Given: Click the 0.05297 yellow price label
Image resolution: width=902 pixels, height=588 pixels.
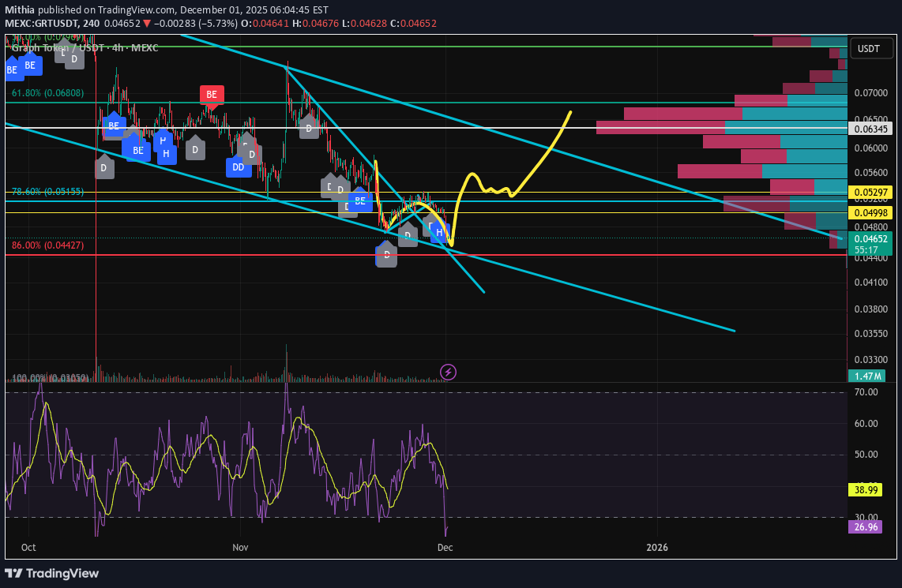Looking at the screenshot, I should (870, 193).
